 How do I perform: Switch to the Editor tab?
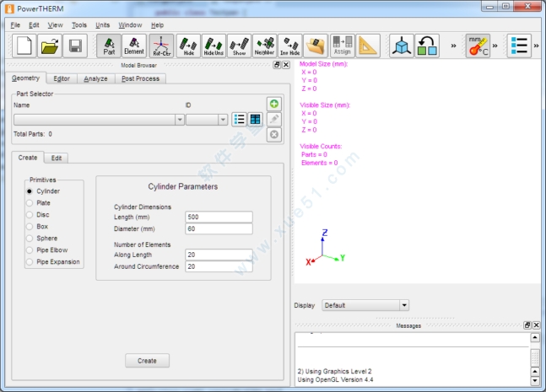[62, 78]
